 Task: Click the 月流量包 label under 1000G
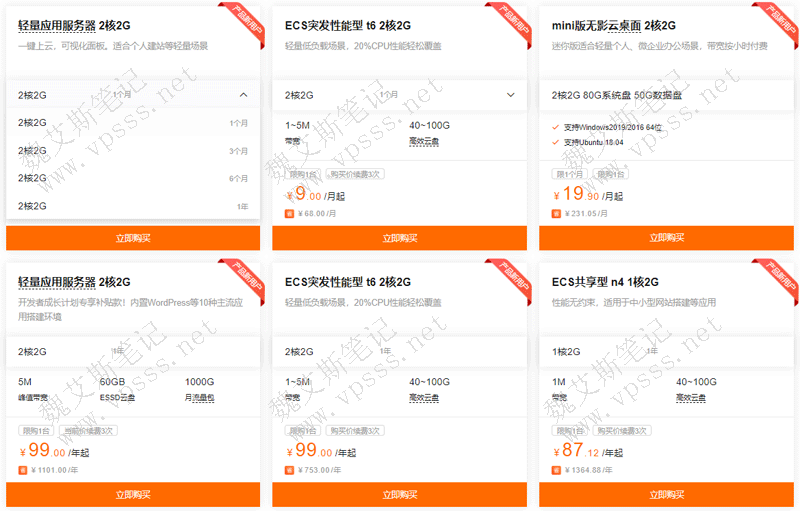click(199, 398)
